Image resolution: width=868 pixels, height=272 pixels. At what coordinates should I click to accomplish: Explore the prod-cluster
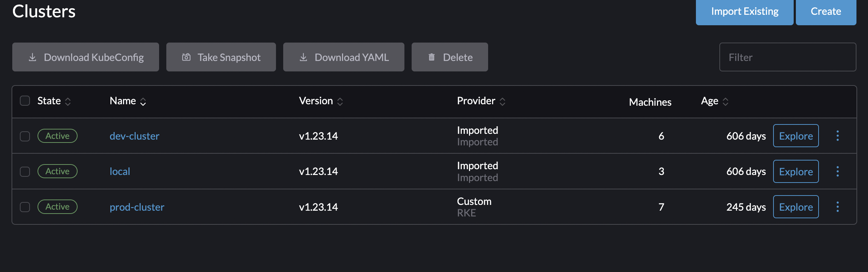796,207
